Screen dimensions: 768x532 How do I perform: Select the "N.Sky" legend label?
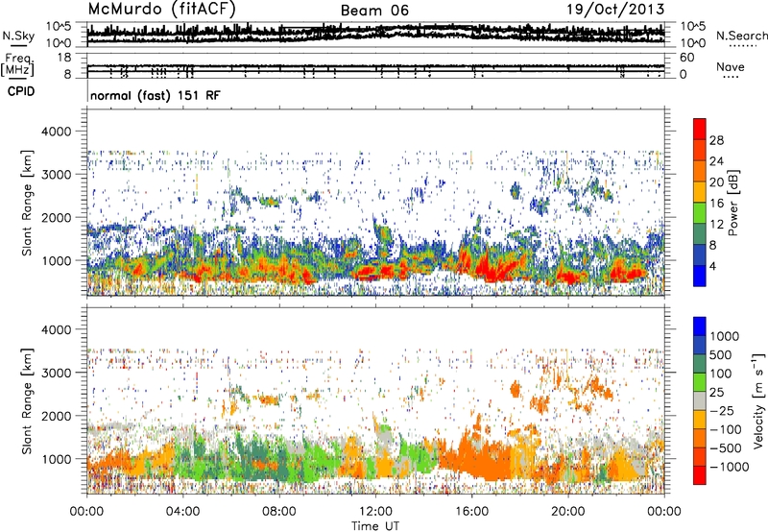pos(18,36)
